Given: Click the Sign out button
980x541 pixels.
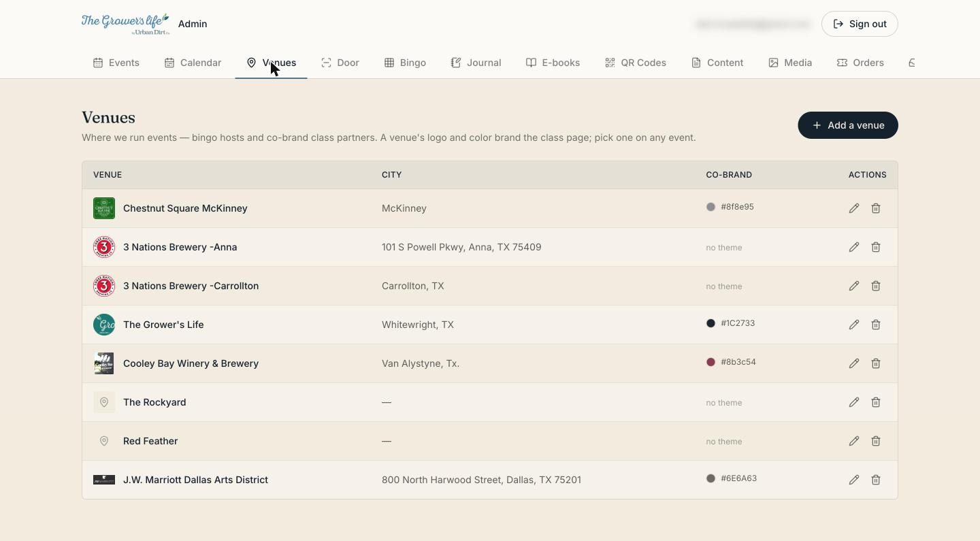Looking at the screenshot, I should [860, 24].
